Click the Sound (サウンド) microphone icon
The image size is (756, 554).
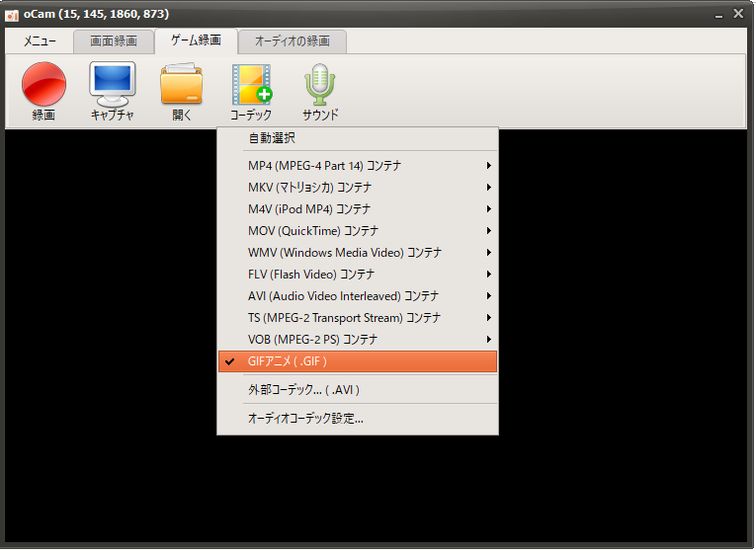(320, 85)
